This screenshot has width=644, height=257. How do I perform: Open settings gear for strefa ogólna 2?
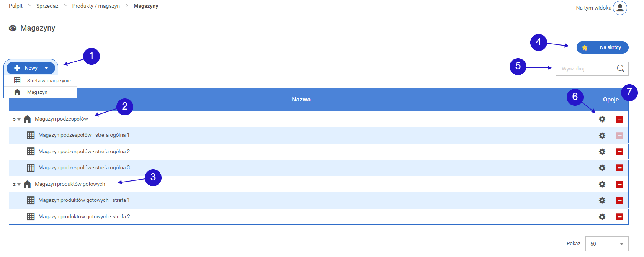(602, 152)
